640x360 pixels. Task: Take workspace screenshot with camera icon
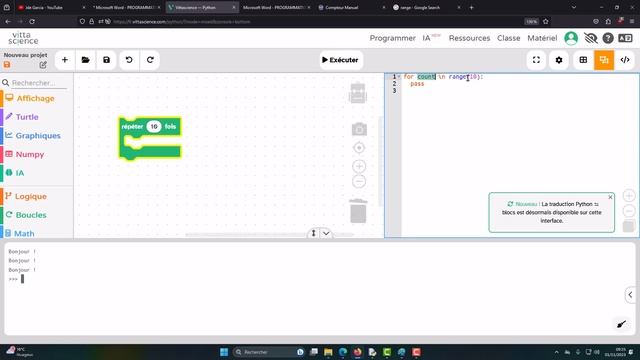click(x=359, y=129)
